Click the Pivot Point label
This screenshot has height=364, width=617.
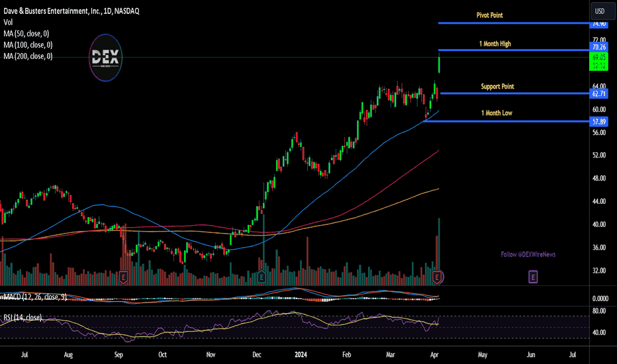pyautogui.click(x=489, y=15)
